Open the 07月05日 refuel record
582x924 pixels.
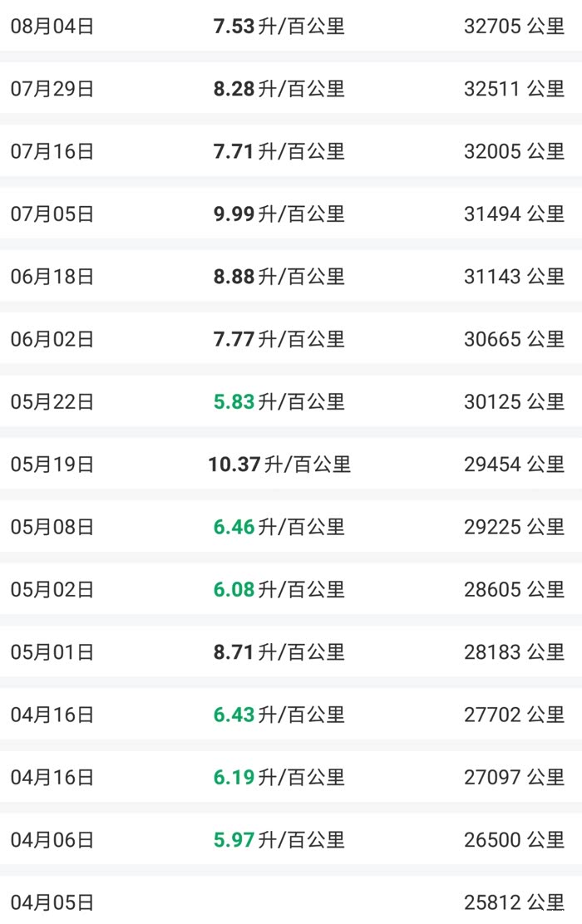pyautogui.click(x=52, y=214)
